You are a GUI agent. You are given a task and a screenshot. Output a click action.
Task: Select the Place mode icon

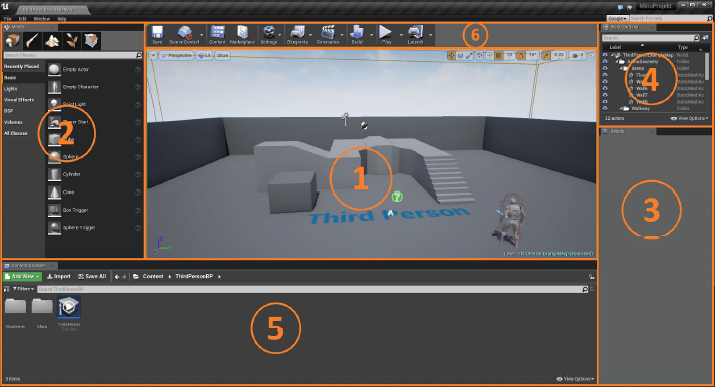click(13, 41)
